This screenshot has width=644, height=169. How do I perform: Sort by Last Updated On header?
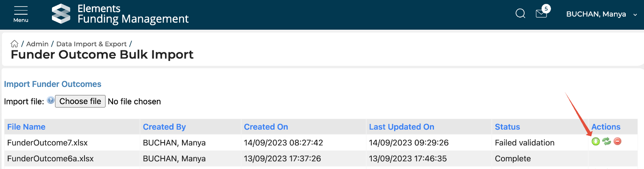pos(401,127)
